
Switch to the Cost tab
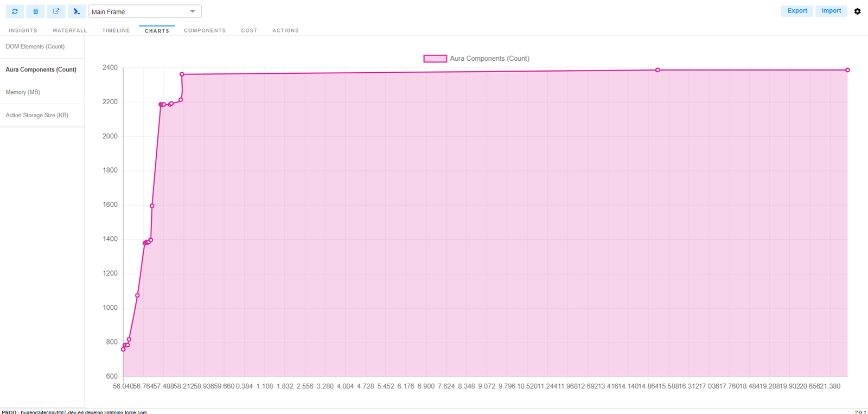tap(249, 31)
